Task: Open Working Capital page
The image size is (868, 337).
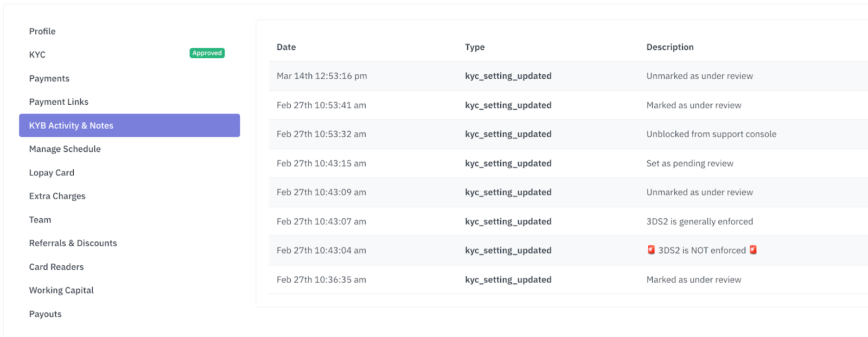Action: click(61, 290)
